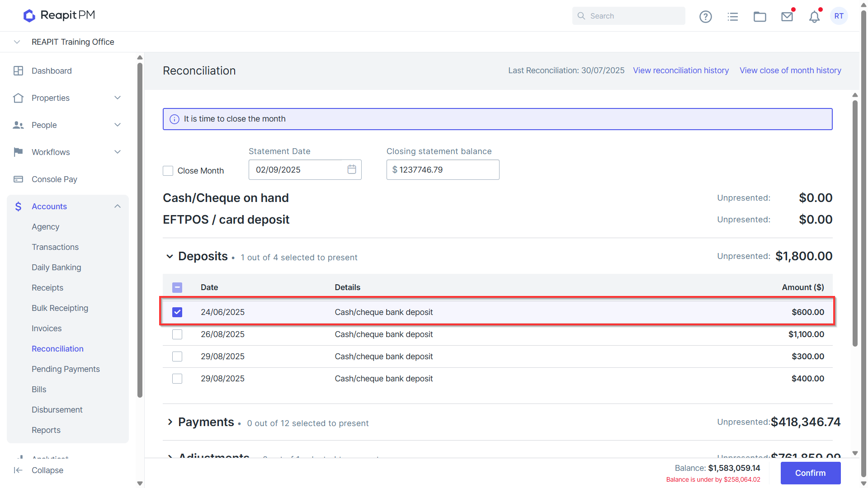Click the Reapit PM logo

[59, 15]
